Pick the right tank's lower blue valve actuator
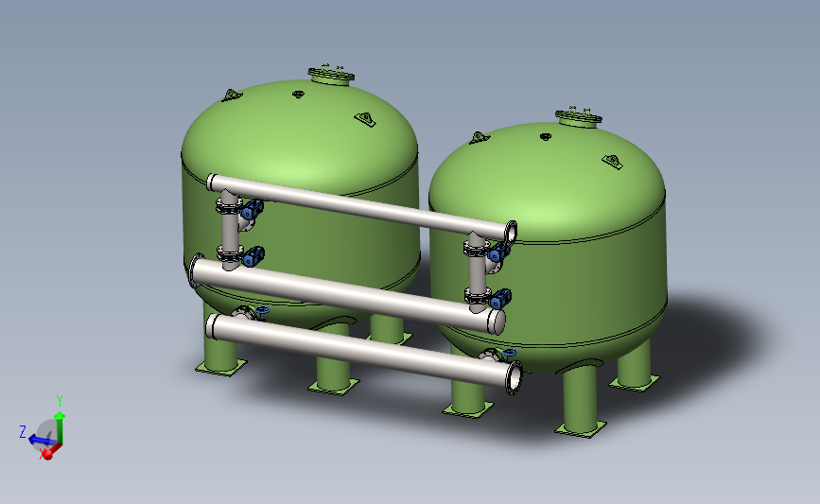This screenshot has height=504, width=820. [x=500, y=299]
